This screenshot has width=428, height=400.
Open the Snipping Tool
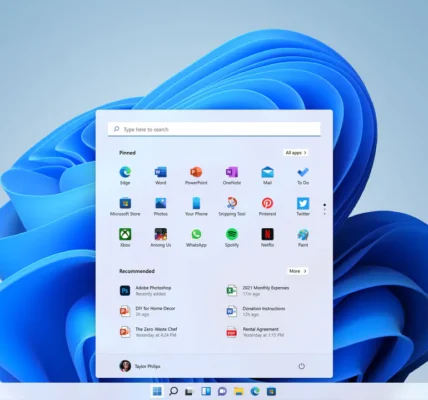tap(232, 207)
